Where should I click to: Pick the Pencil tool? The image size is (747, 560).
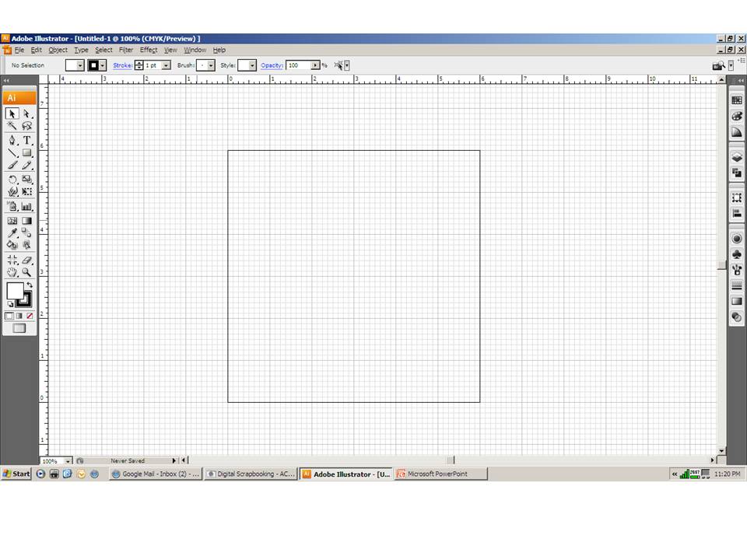(x=26, y=165)
